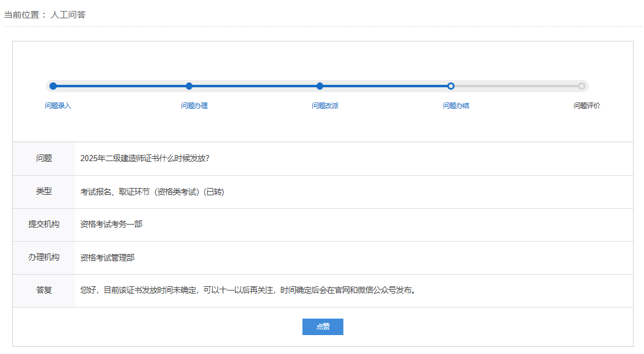Select the 问题改派 step label
Viewport: 644px width, 354px height.
click(x=325, y=106)
